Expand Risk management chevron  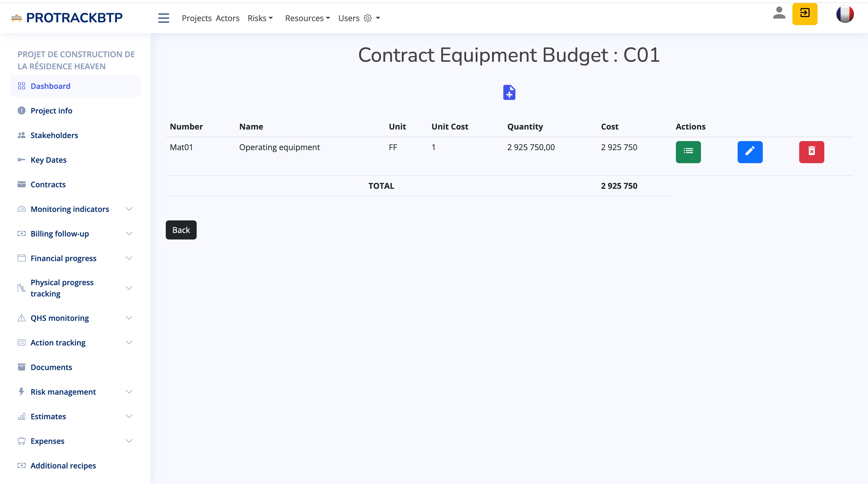coord(129,391)
